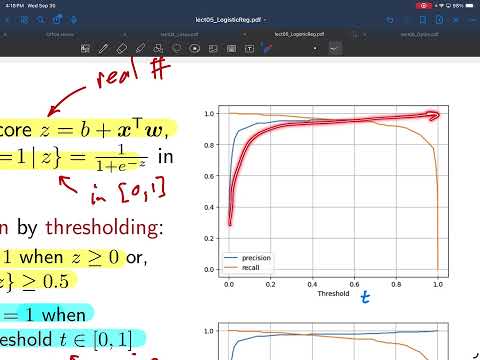The image size is (480, 360).
Task: Switch to the tab between Office Hours and lect05
Action: (179, 34)
